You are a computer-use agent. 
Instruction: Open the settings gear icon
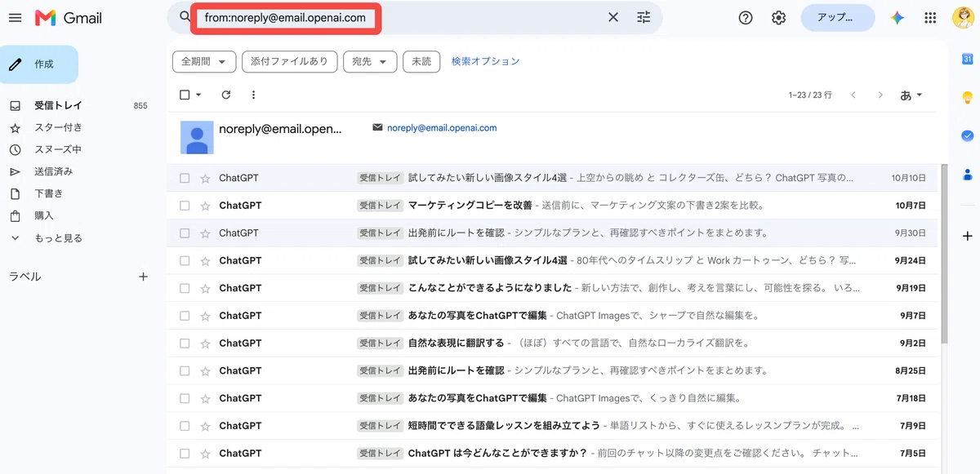(x=779, y=18)
